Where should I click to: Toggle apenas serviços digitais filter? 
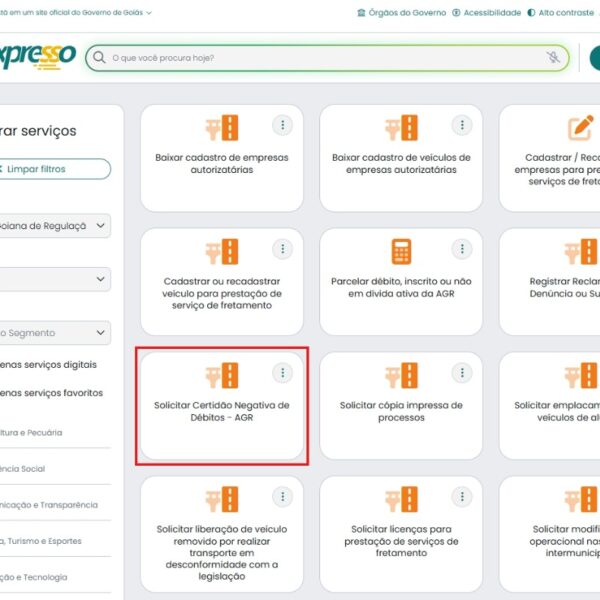pos(48,365)
